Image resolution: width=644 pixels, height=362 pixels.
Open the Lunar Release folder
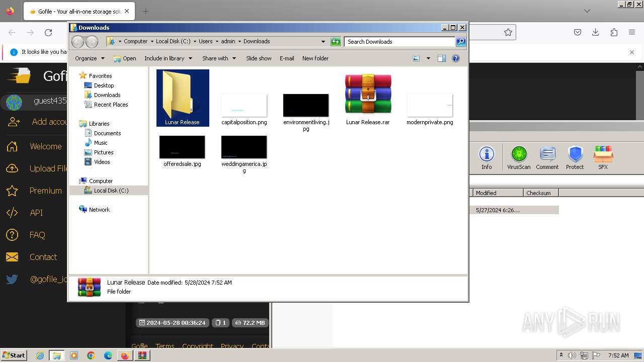[x=183, y=98]
